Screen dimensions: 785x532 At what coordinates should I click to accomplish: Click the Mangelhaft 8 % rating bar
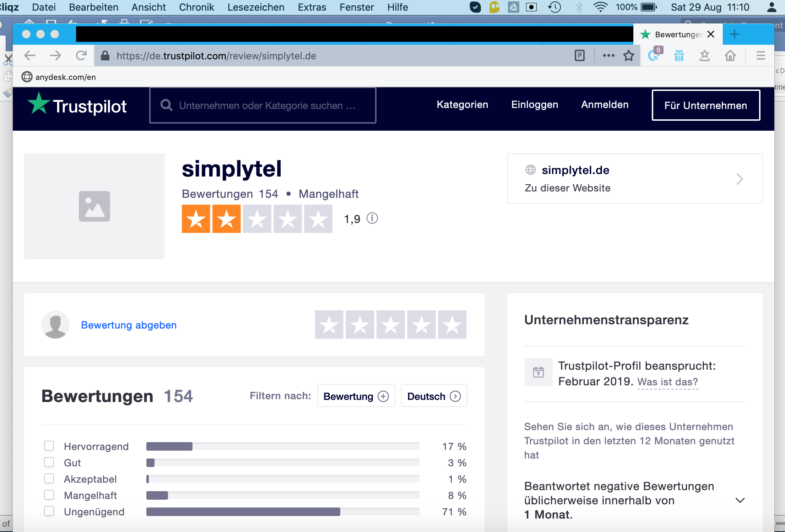tap(283, 495)
